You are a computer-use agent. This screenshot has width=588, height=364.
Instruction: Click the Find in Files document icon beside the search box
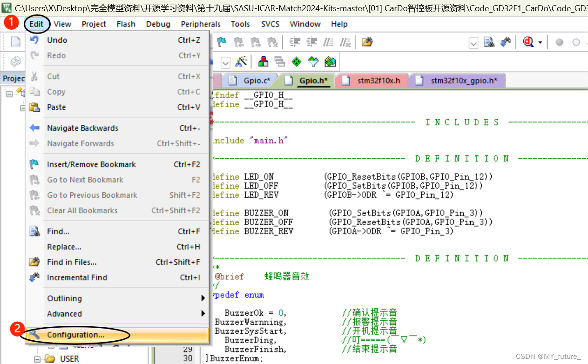click(x=489, y=42)
